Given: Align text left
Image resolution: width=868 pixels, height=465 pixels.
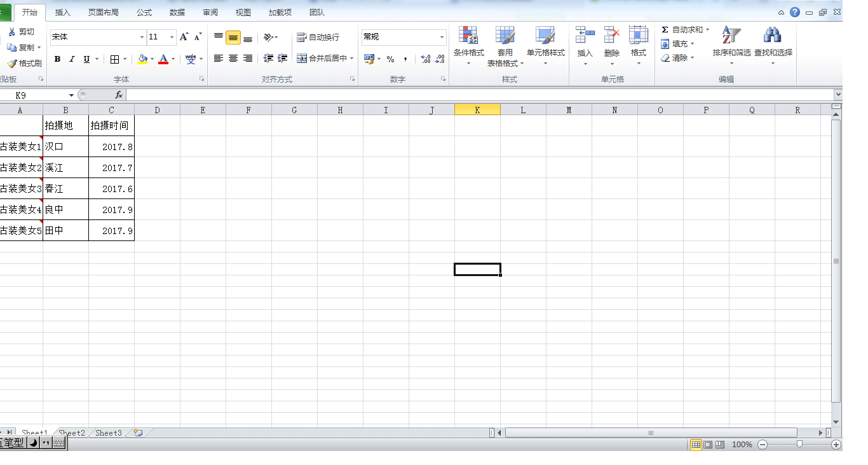Looking at the screenshot, I should coord(219,59).
